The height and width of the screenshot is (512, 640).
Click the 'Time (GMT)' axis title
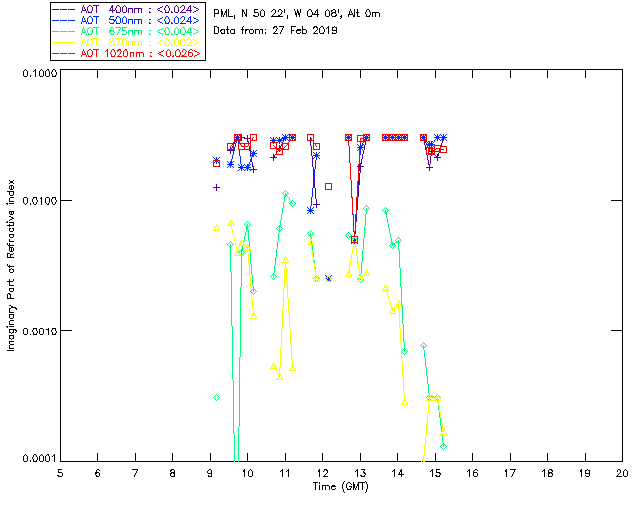tap(341, 487)
